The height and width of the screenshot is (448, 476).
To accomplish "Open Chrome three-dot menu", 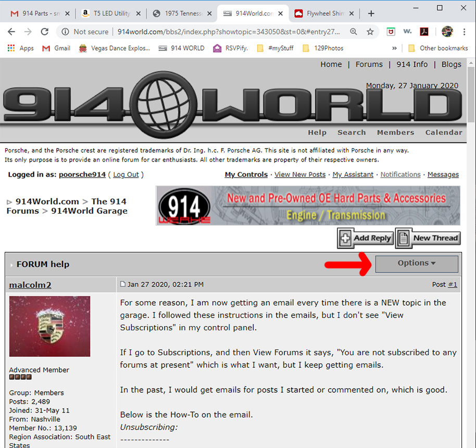I will 464,32.
